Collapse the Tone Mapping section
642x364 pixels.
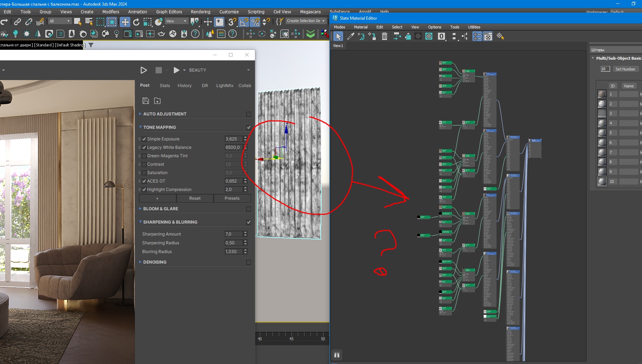(x=140, y=127)
